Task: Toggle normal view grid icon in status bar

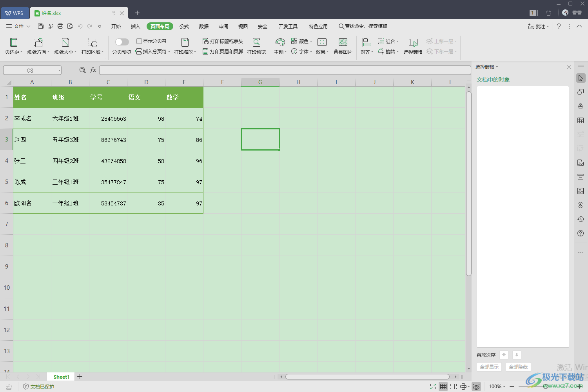Action: click(x=443, y=387)
